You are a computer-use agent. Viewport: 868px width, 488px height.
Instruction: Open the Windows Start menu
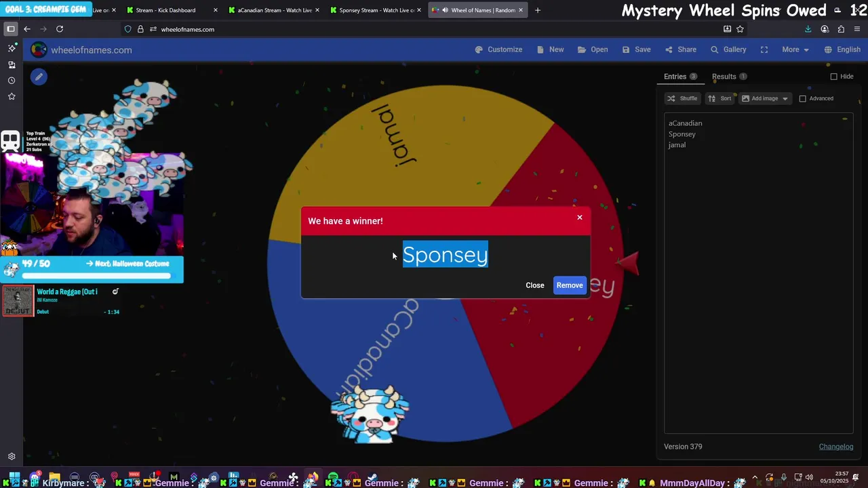pos(14,477)
